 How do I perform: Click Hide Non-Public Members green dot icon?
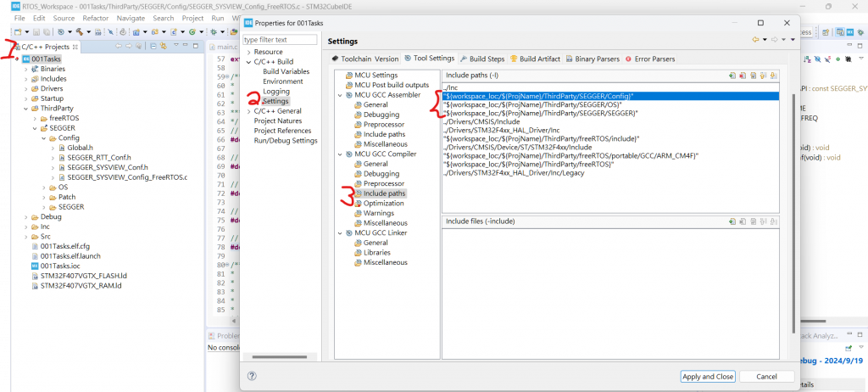point(838,59)
